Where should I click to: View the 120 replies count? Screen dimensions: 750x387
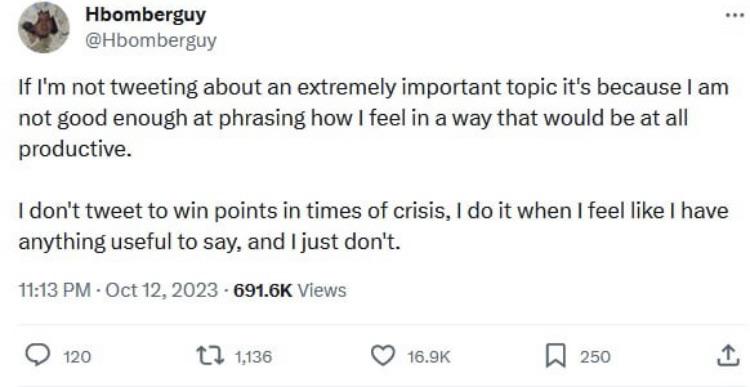coord(77,357)
